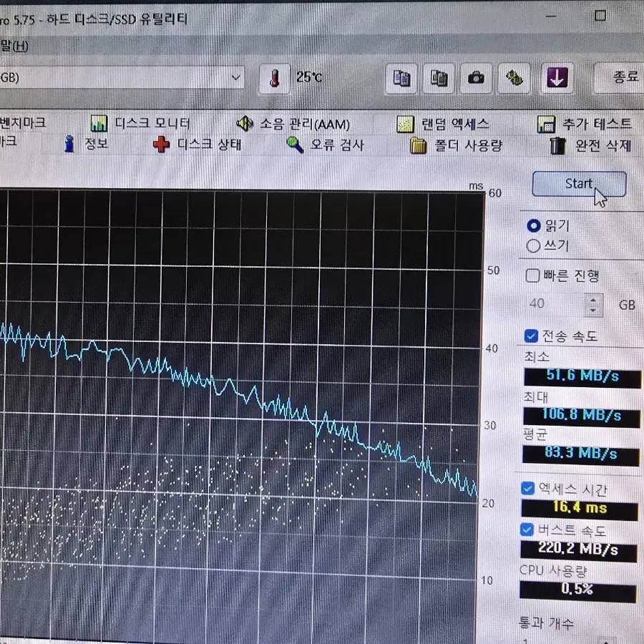Increase the GB size stepper value
Screen dimensions: 644x644
pos(593,300)
